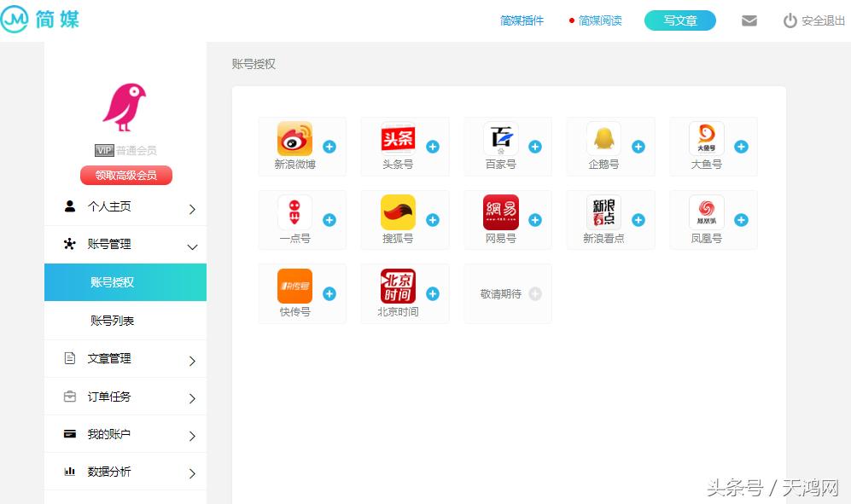Click the 网易号 NetEase icon
This screenshot has height=504, width=851.
coord(499,210)
